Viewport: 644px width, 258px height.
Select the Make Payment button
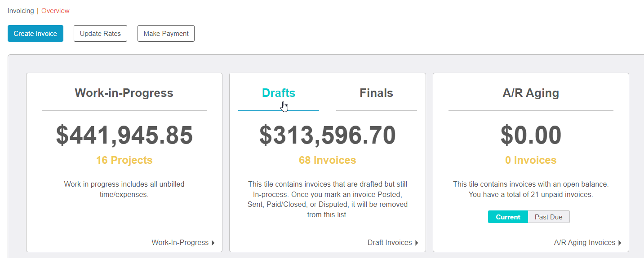166,34
